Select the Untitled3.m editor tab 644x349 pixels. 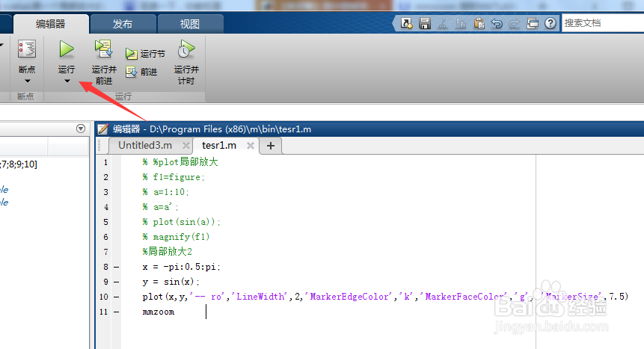coord(145,145)
